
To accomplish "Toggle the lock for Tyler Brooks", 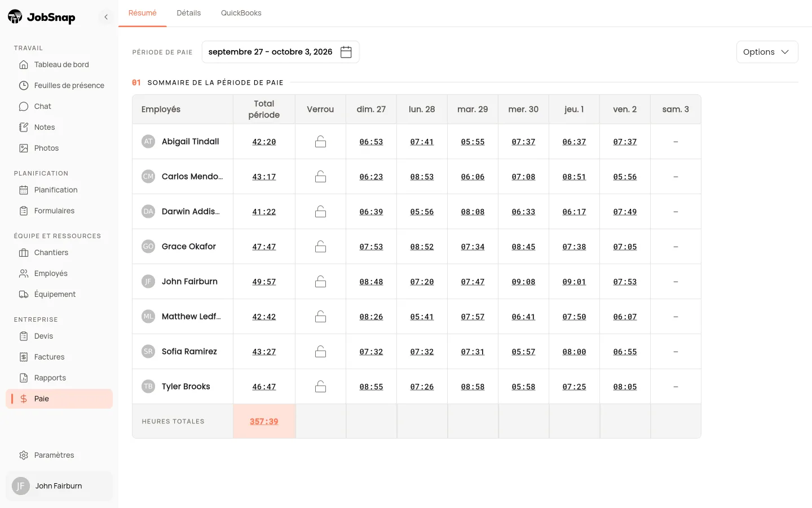I will click(x=320, y=387).
